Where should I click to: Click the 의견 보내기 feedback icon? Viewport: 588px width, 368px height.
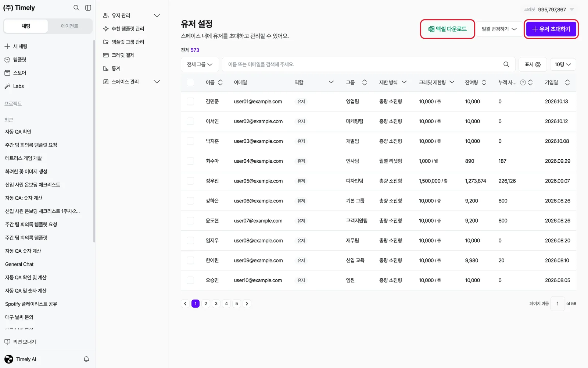pyautogui.click(x=7, y=342)
